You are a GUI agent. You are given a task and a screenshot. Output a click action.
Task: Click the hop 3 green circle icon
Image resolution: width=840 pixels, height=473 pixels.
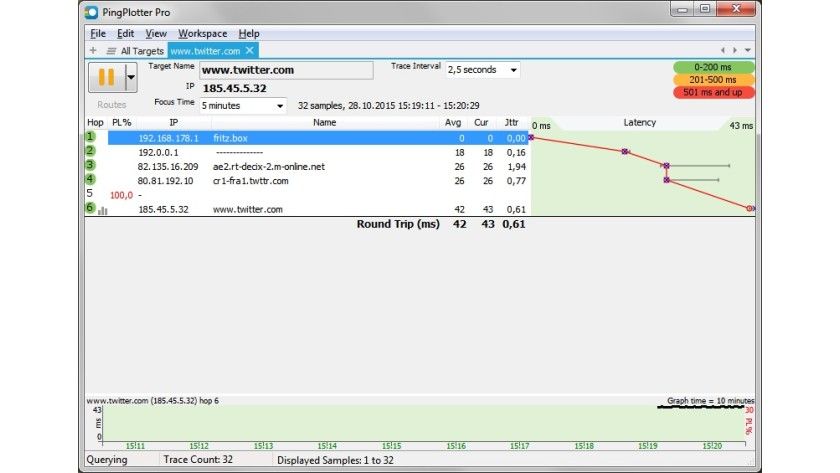[x=91, y=165]
